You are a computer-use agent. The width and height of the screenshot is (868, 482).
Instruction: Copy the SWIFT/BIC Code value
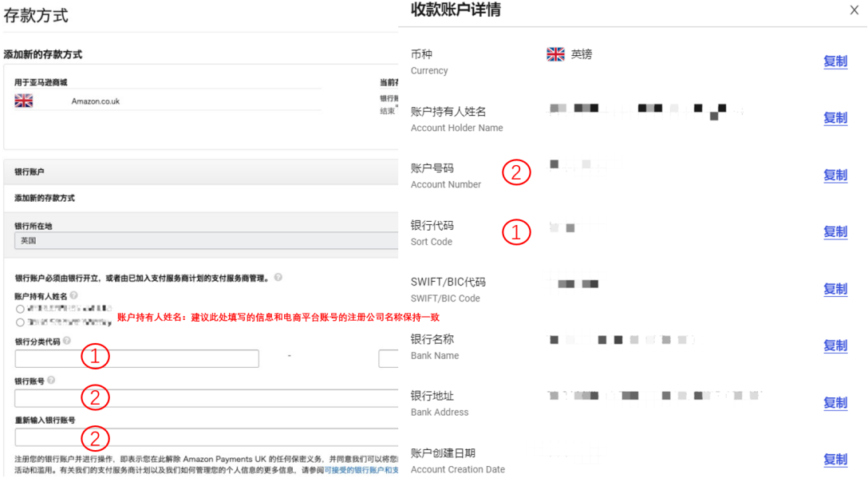tap(835, 289)
